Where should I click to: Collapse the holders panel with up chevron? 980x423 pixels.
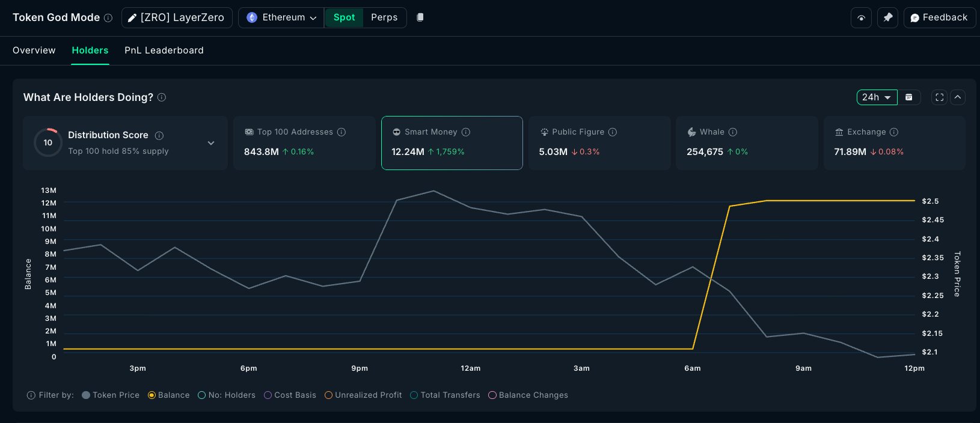(958, 97)
